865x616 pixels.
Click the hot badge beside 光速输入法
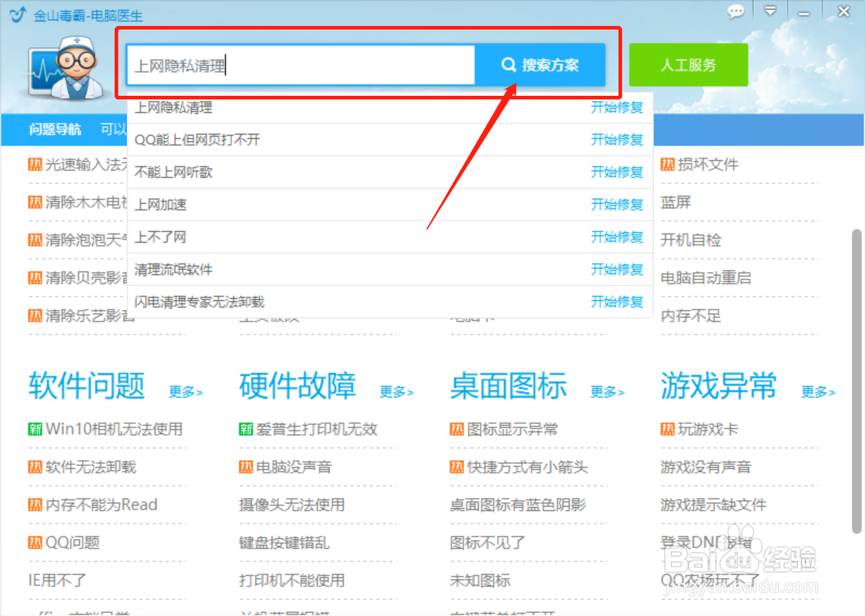click(35, 164)
